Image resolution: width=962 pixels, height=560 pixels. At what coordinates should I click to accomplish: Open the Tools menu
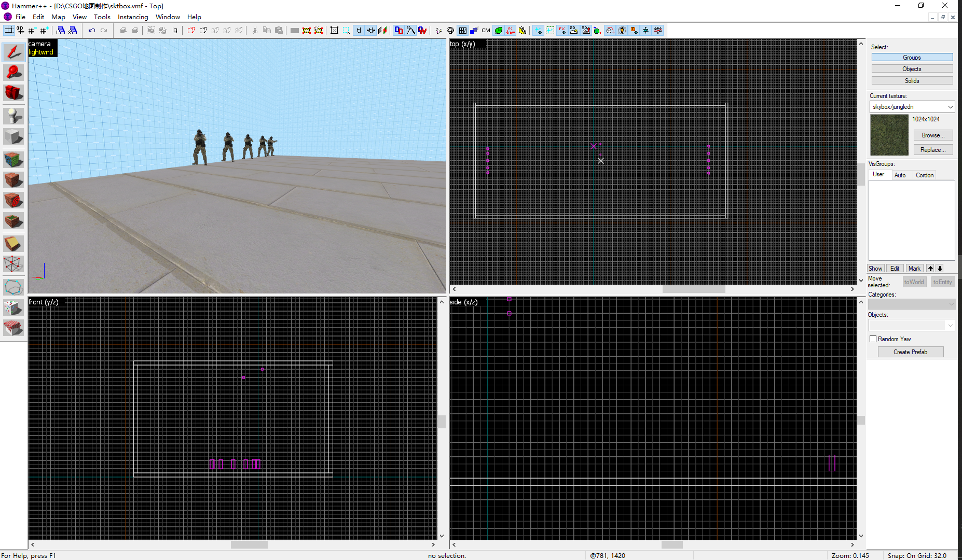[x=102, y=17]
